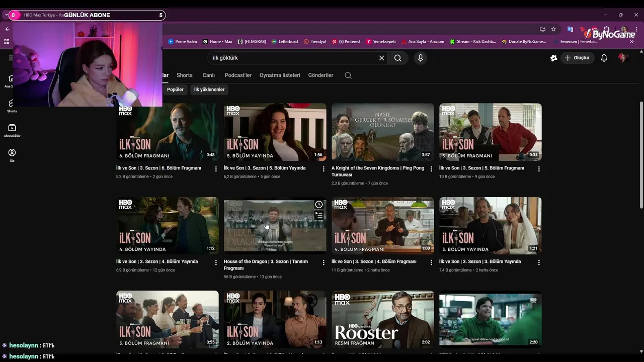
Task: Go back with the browser back arrow
Action: pos(7,29)
